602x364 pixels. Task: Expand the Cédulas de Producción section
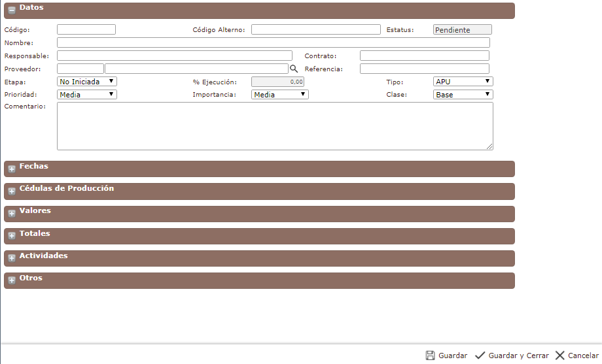click(x=12, y=191)
